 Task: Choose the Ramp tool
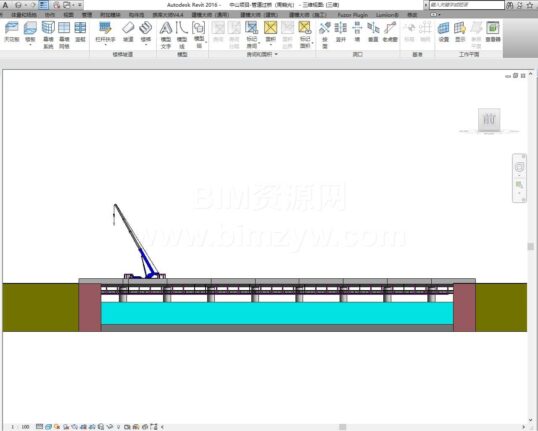click(x=128, y=32)
